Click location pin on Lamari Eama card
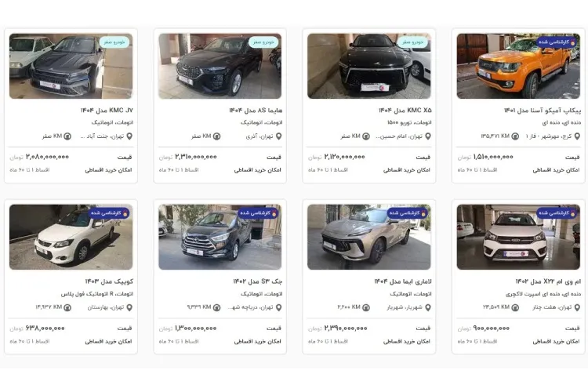588x392 pixels. [x=428, y=307]
